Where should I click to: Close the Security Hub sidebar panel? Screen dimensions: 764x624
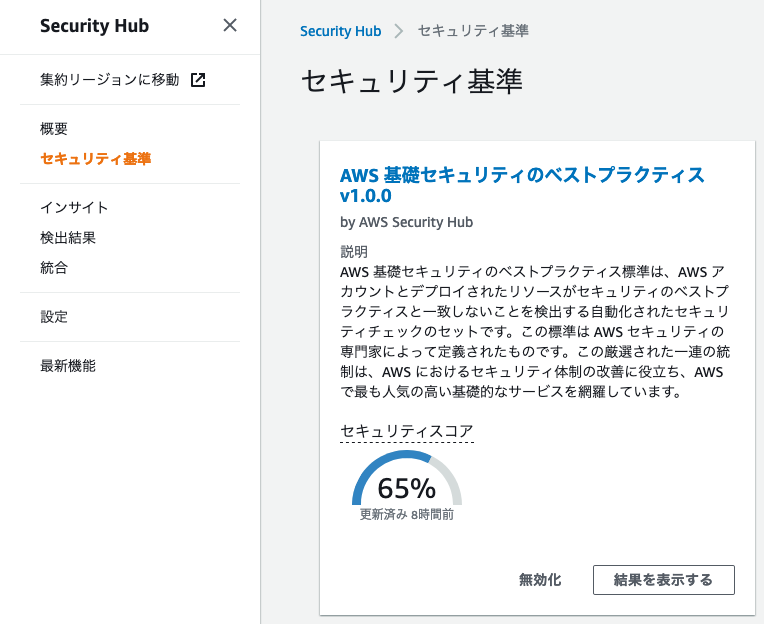click(230, 26)
